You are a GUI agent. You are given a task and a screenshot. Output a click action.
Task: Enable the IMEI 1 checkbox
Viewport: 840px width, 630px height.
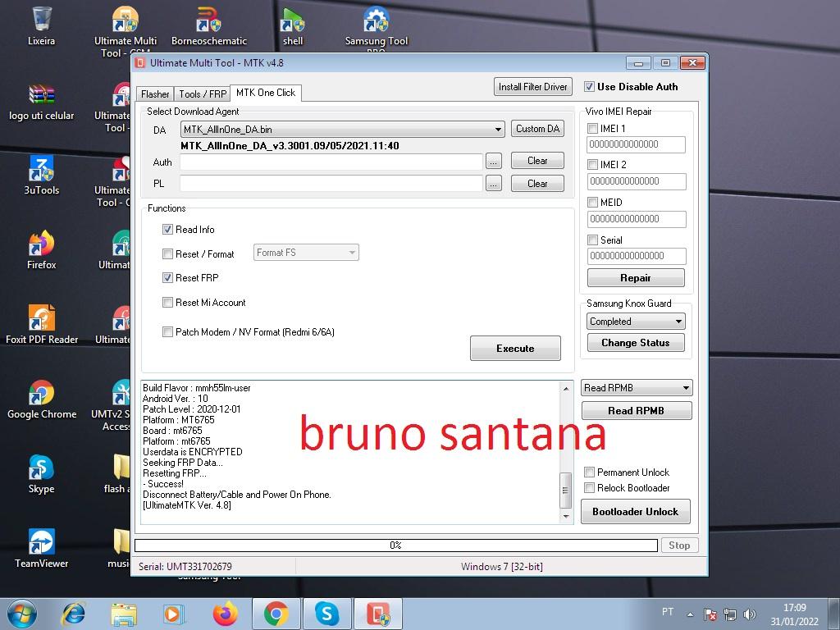592,129
